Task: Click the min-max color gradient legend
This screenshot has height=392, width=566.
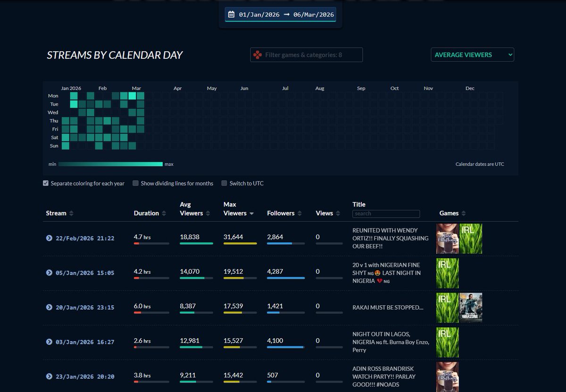Action: [110, 164]
